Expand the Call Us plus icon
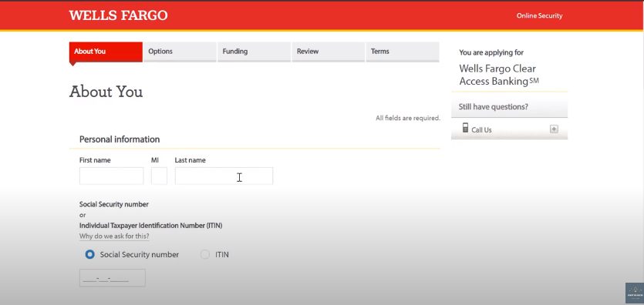644x305 pixels. coord(554,129)
